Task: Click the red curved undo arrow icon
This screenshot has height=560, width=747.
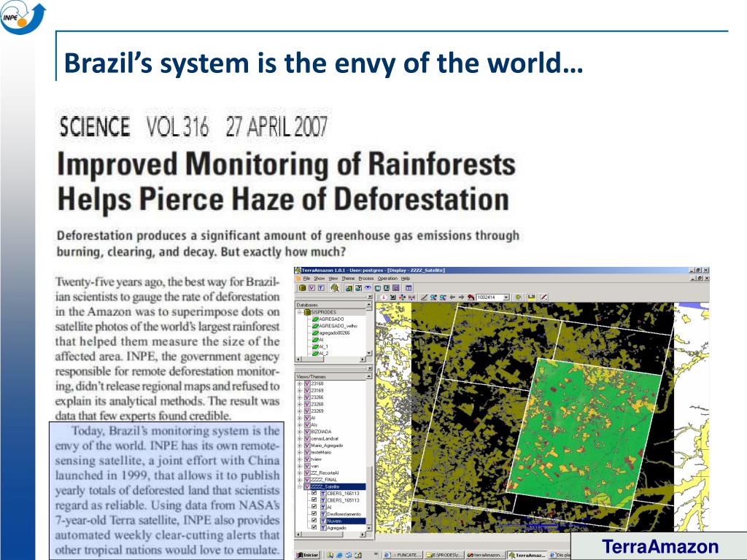Action: pos(471,297)
